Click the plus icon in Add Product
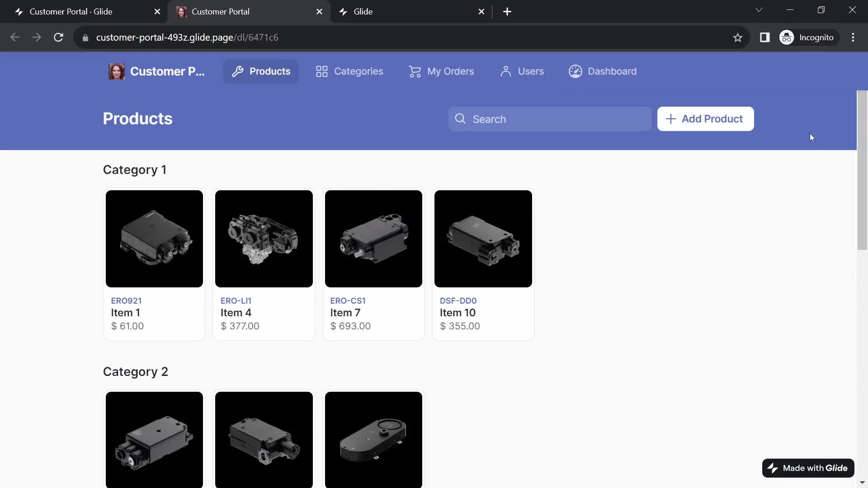 point(671,119)
